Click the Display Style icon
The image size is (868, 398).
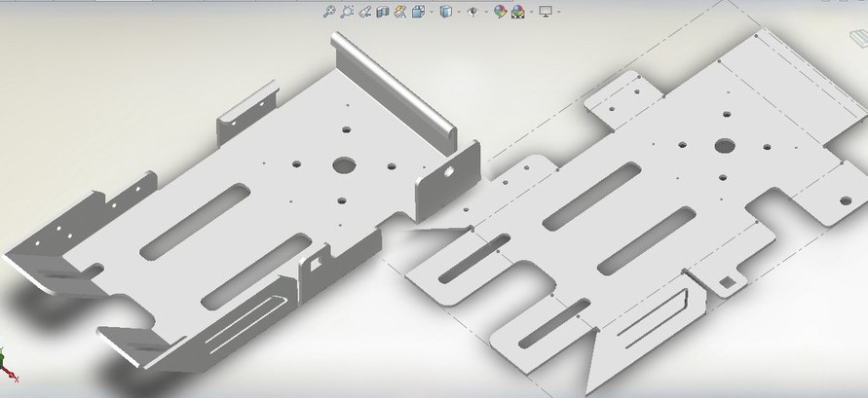(446, 12)
